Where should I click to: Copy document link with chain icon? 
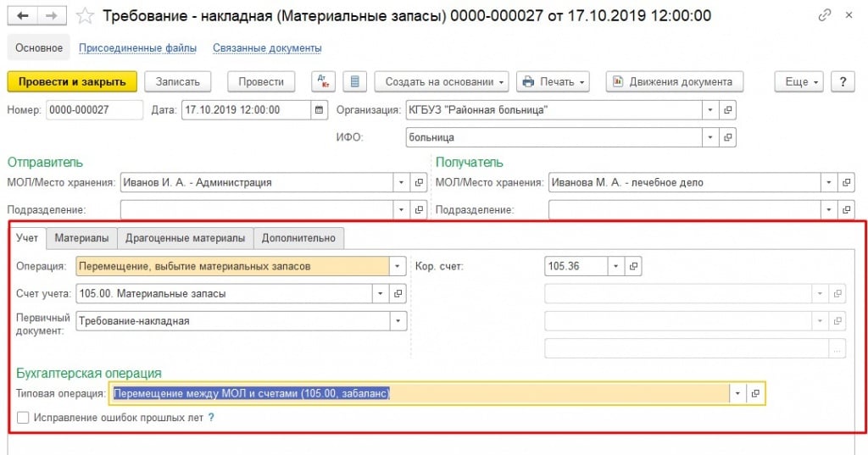point(825,16)
